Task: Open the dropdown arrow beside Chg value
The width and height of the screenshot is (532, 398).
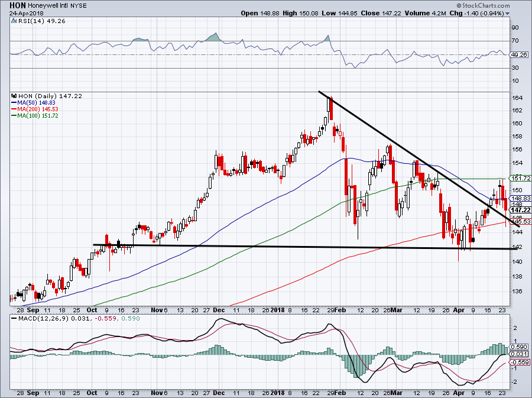Action: (x=508, y=14)
